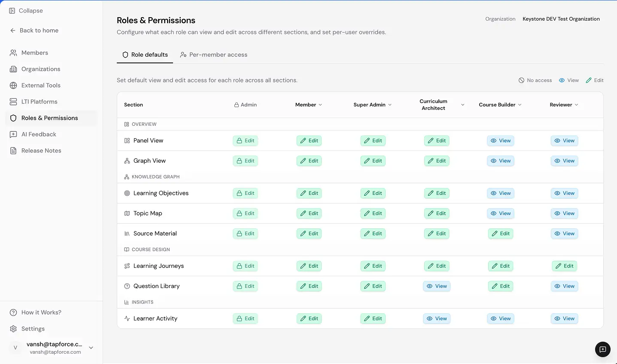Open the Member role column dropdown
Viewport: 617px width, 364px height.
click(309, 105)
